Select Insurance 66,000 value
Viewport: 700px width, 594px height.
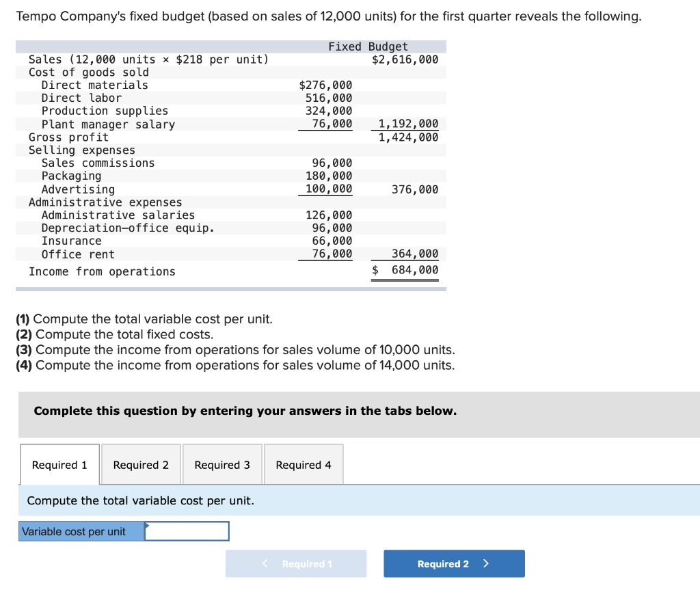pyautogui.click(x=332, y=241)
